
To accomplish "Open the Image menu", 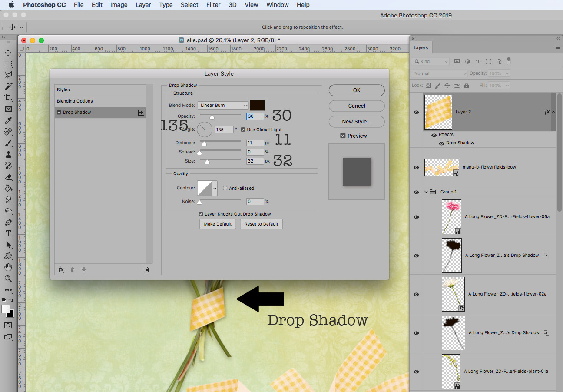I will coord(119,5).
